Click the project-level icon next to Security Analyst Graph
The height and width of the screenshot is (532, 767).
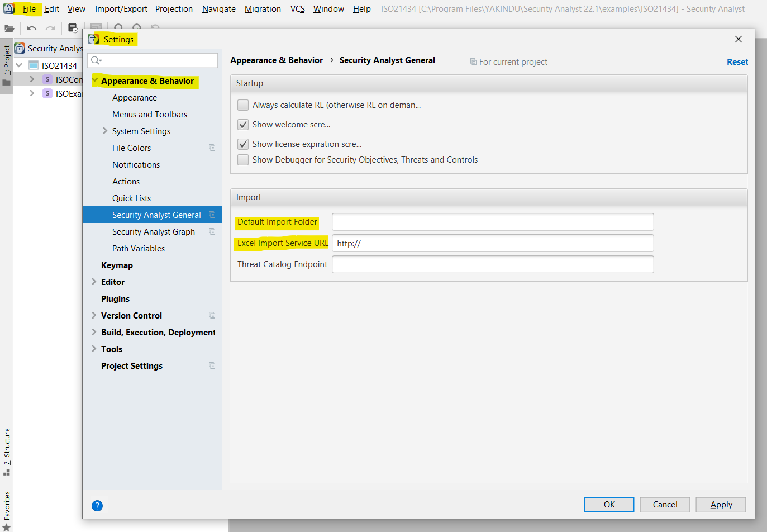pyautogui.click(x=212, y=231)
